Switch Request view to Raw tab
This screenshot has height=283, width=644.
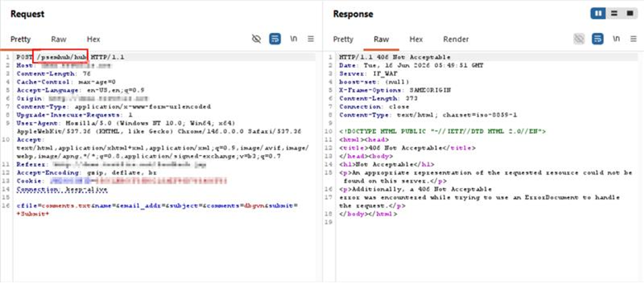point(58,39)
